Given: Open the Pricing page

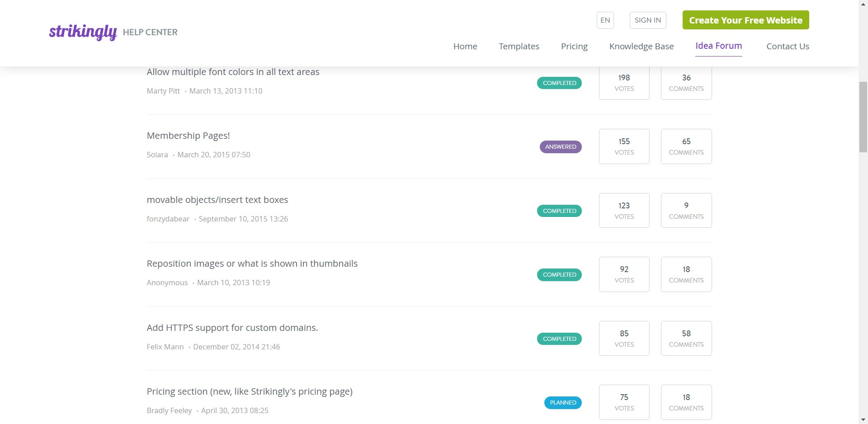Looking at the screenshot, I should 574,46.
